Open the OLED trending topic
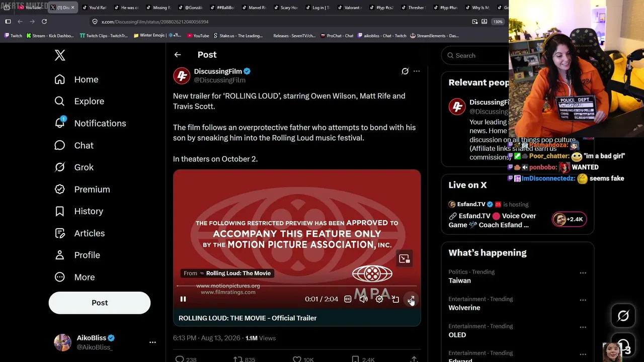 [457, 335]
